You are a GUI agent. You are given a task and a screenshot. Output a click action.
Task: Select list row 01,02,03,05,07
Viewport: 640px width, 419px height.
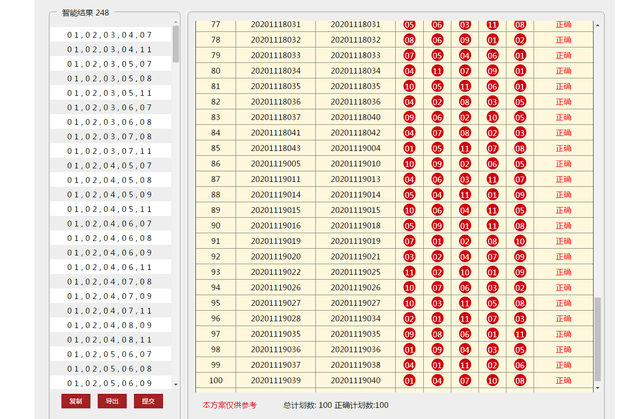(111, 64)
